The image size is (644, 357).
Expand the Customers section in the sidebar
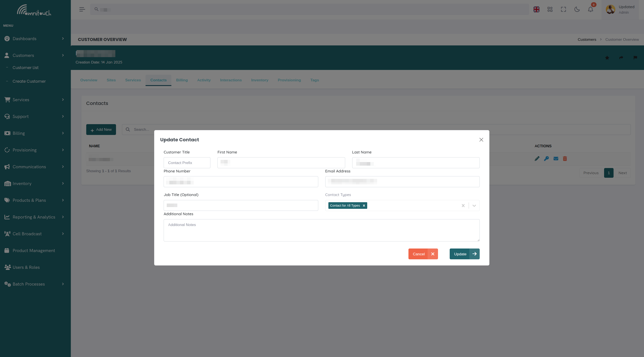[x=63, y=55]
